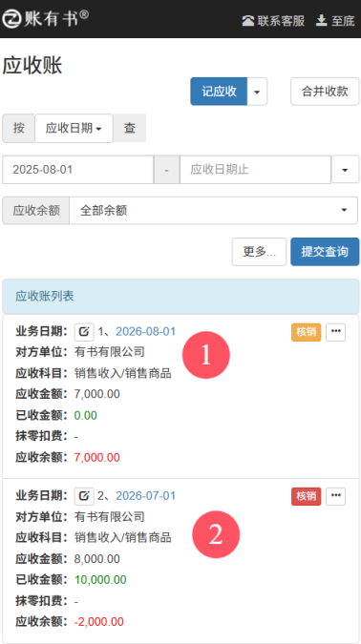Click the red 核销 button for record 2

(307, 496)
